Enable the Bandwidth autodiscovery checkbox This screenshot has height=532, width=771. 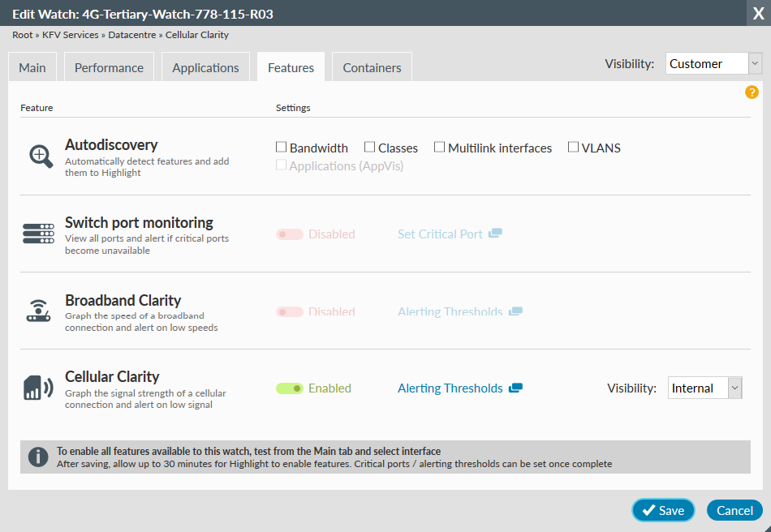[281, 147]
